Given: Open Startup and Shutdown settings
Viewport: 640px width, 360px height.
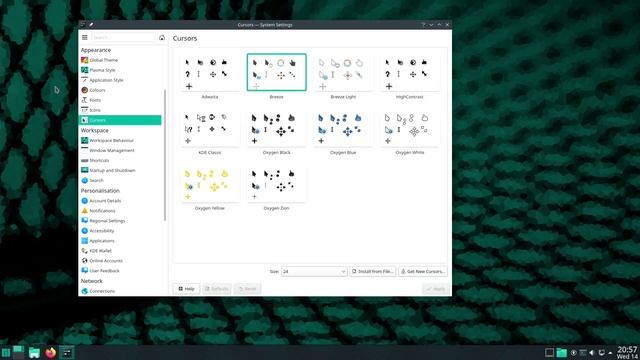Looking at the screenshot, I should (120, 171).
